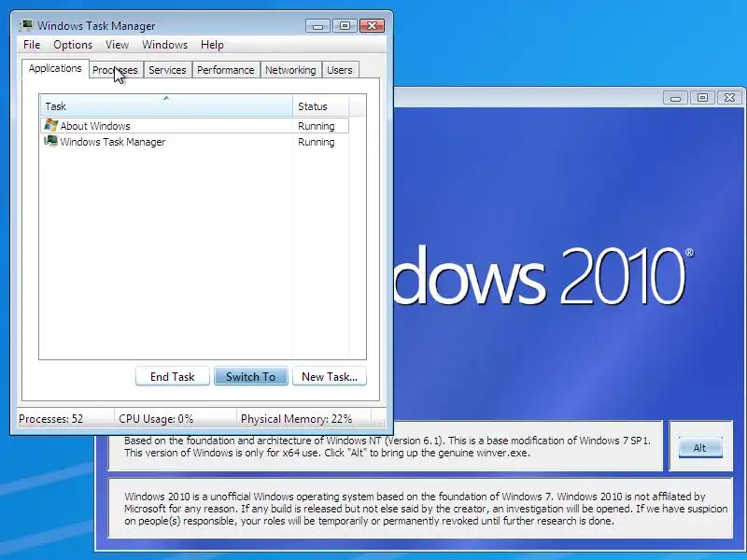The image size is (747, 560).
Task: Click the Processes: 52 status entry
Action: point(51,419)
